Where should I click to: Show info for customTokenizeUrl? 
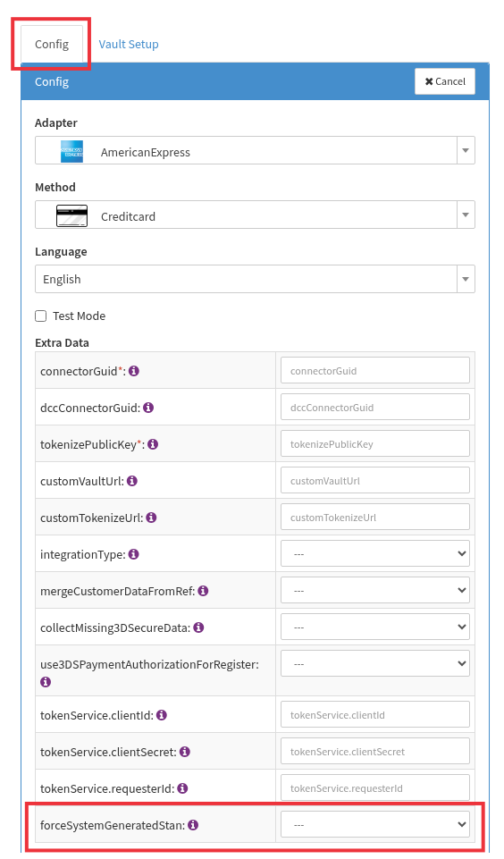pos(151,518)
